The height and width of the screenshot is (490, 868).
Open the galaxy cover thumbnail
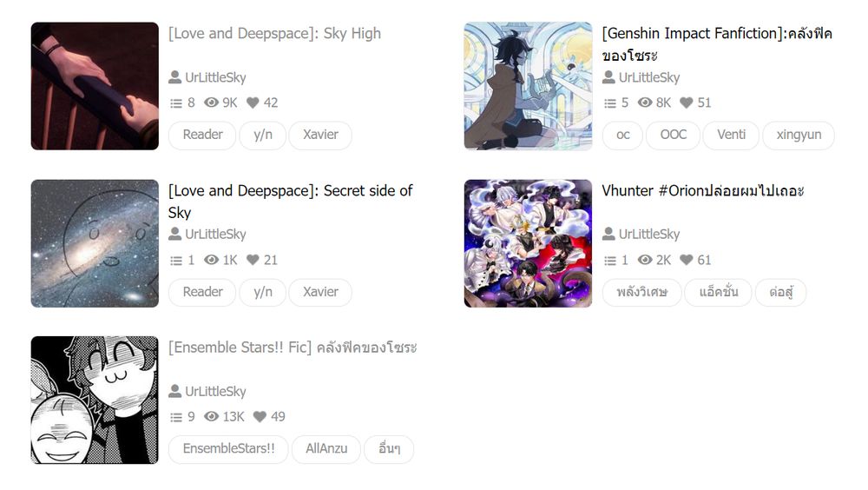click(95, 243)
